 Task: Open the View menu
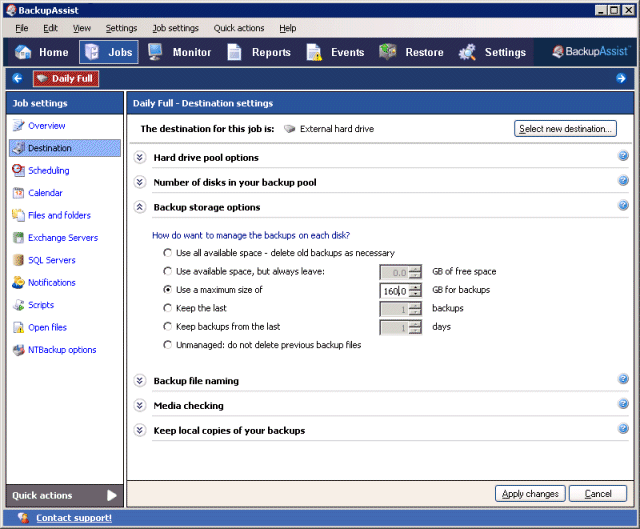[82, 28]
